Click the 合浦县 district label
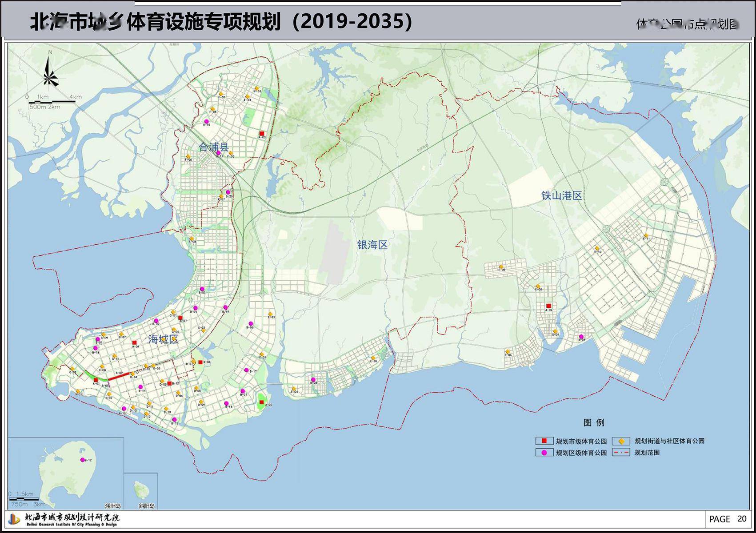Screen dimensions: 756x533 (213, 147)
